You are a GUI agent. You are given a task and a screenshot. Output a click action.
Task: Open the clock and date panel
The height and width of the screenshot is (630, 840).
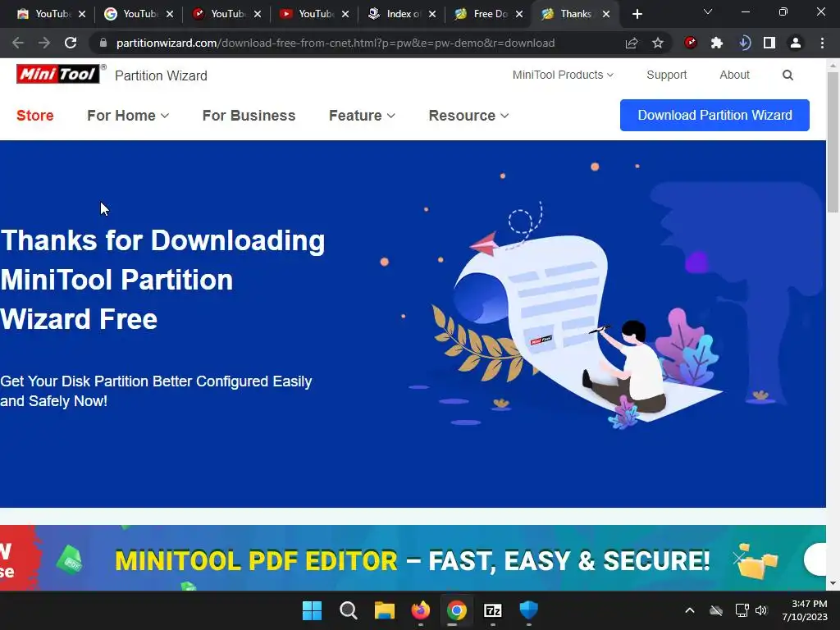(x=804, y=610)
